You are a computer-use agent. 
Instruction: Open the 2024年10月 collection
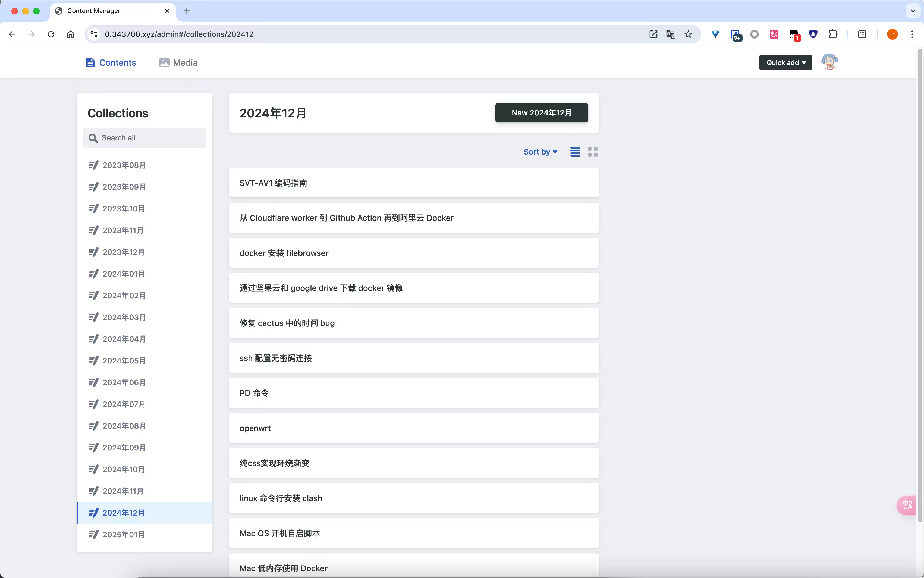144,469
